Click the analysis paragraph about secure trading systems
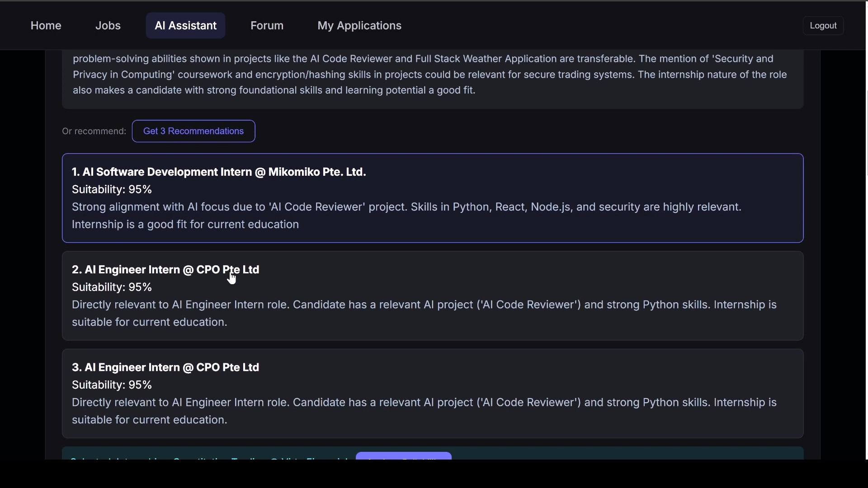 429,75
